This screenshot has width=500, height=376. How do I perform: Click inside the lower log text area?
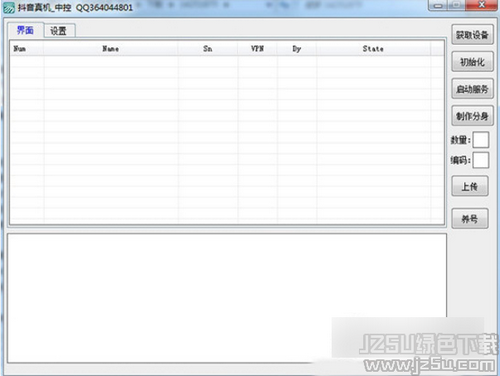227,298
